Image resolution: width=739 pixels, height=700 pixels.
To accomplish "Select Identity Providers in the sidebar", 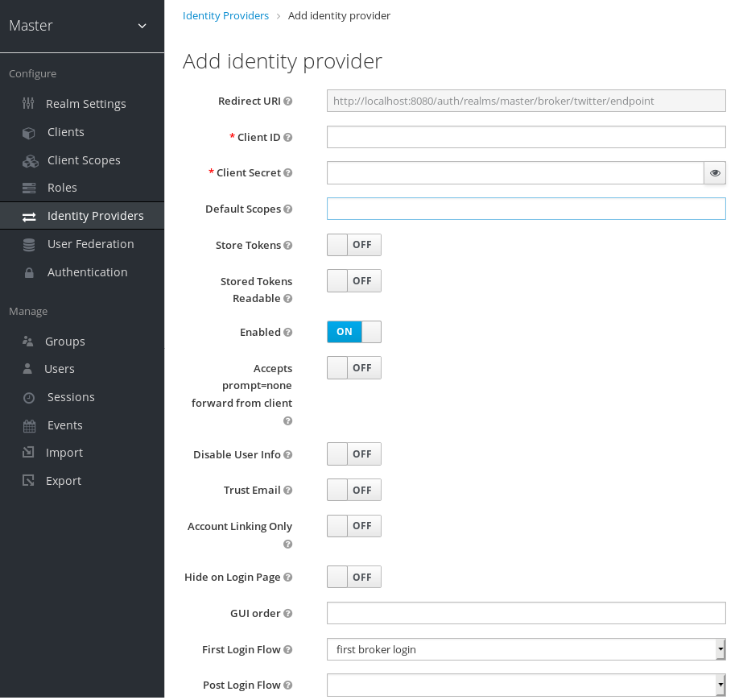I will [x=82, y=216].
